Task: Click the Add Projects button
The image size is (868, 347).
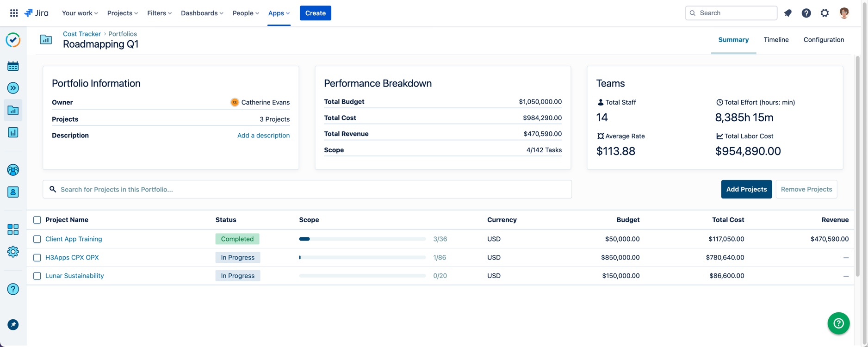Action: pos(746,189)
